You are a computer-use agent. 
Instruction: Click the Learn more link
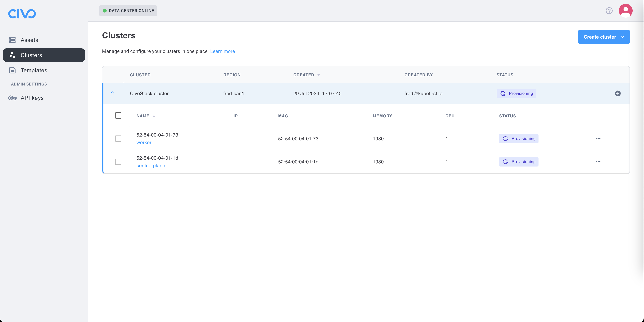[x=222, y=51]
